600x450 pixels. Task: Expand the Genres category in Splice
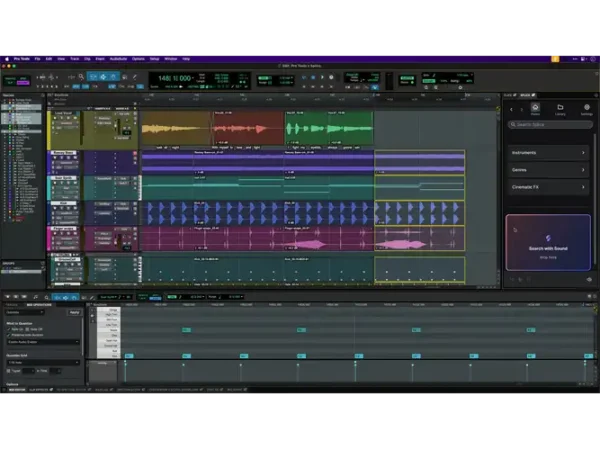coord(548,170)
